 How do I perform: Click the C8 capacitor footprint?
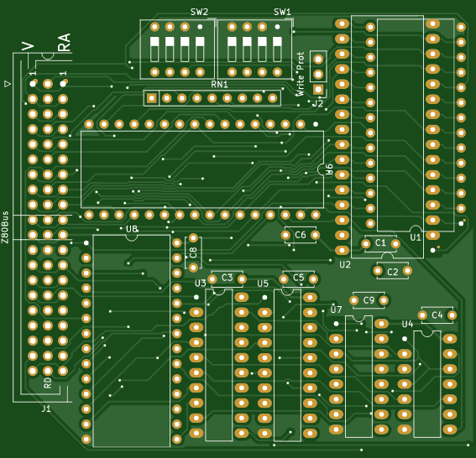tap(193, 252)
